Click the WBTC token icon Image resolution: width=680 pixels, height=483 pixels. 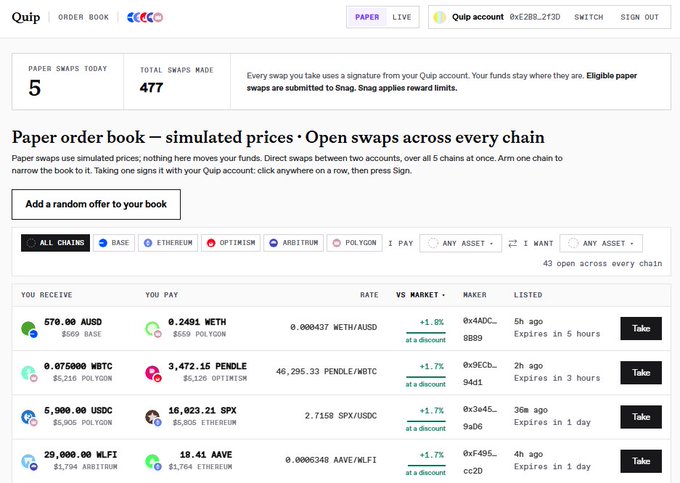29,373
